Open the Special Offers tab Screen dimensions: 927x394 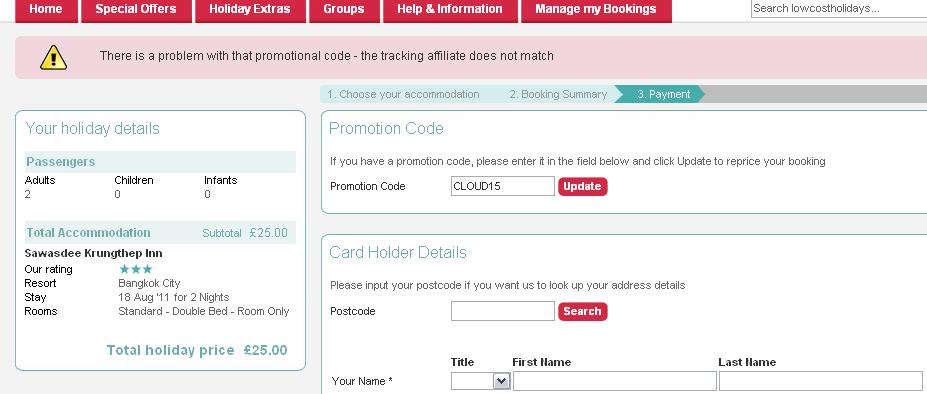pyautogui.click(x=136, y=10)
